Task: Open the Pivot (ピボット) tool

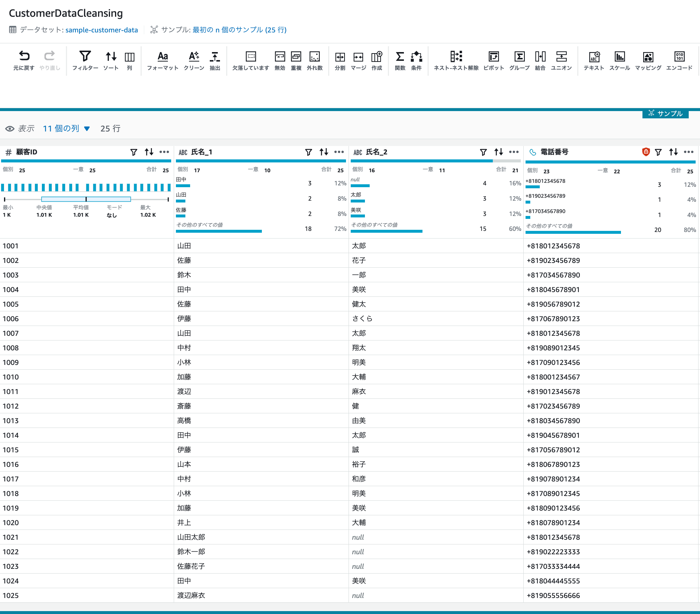Action: 494,60
